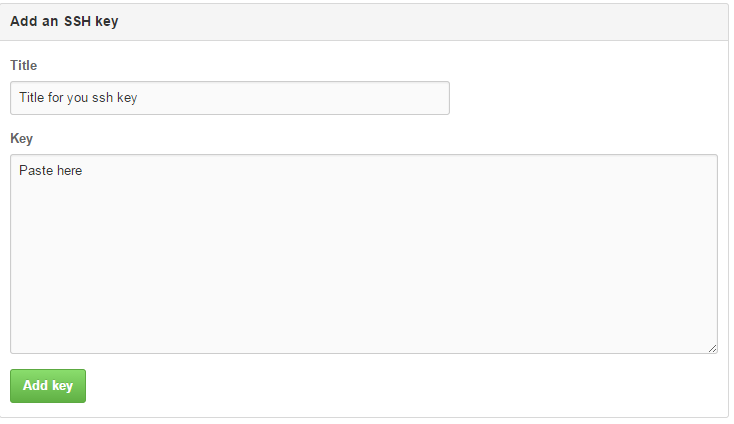Place cursor in SSH key title box
Screen dimensions: 734x424
click(x=229, y=98)
